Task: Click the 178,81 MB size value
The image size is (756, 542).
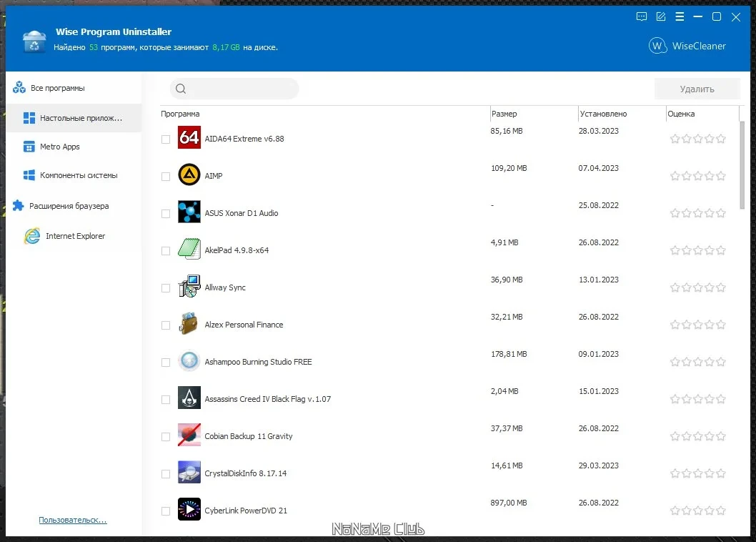Action: pos(509,354)
